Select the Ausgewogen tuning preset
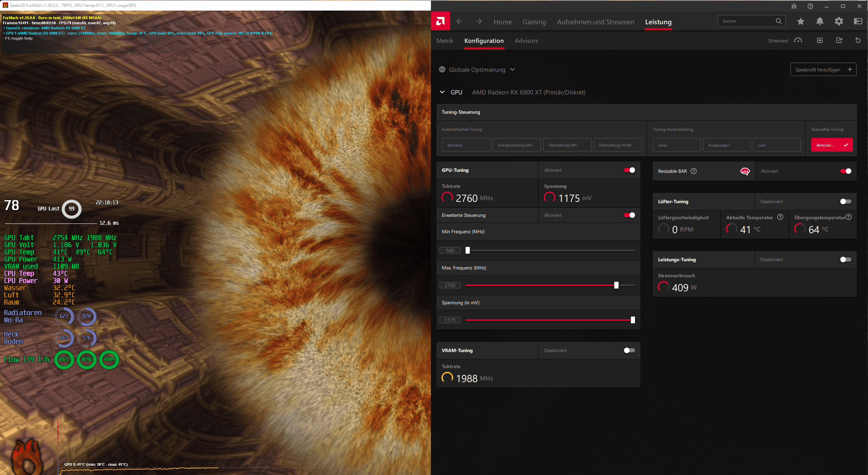The height and width of the screenshot is (475, 868). click(727, 145)
